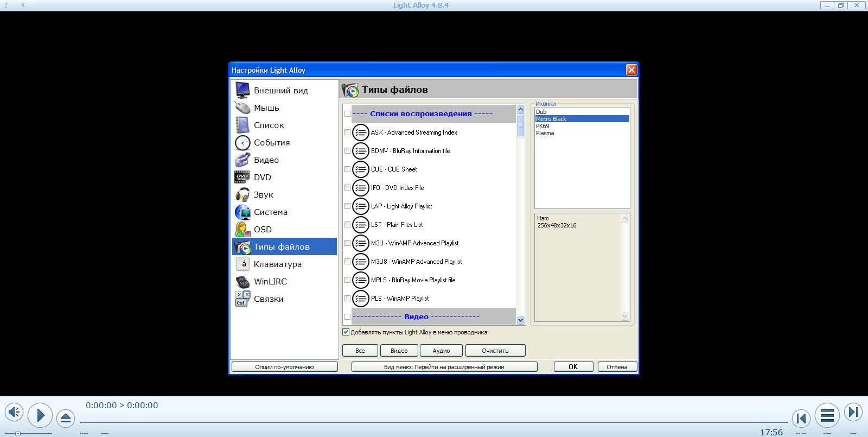
Task: Toggle checkbox for Списки воспроизведения group
Action: point(347,114)
